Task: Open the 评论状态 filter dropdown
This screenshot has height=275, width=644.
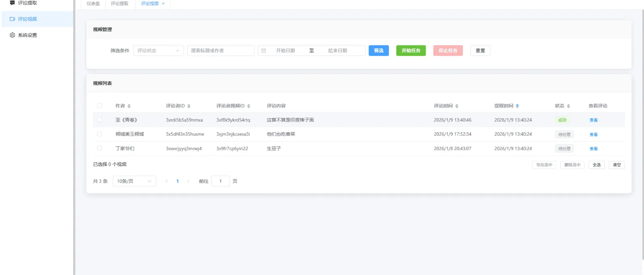Action: pyautogui.click(x=158, y=51)
